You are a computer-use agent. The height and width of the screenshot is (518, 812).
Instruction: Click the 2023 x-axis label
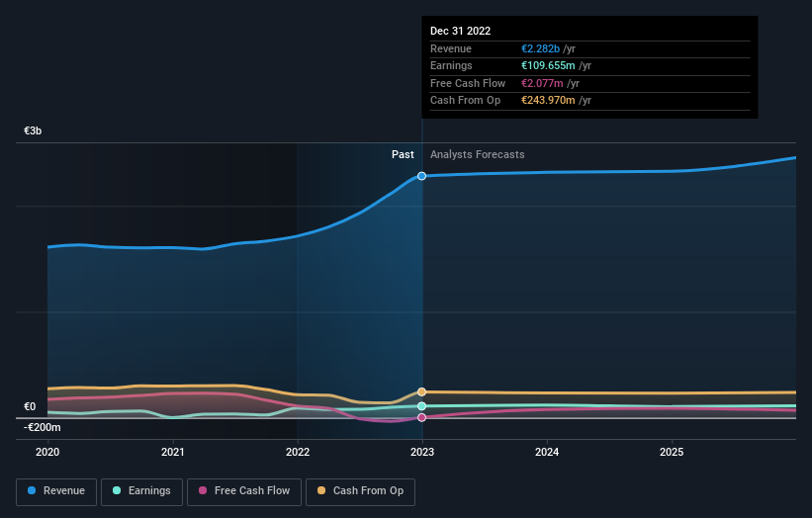click(x=422, y=452)
